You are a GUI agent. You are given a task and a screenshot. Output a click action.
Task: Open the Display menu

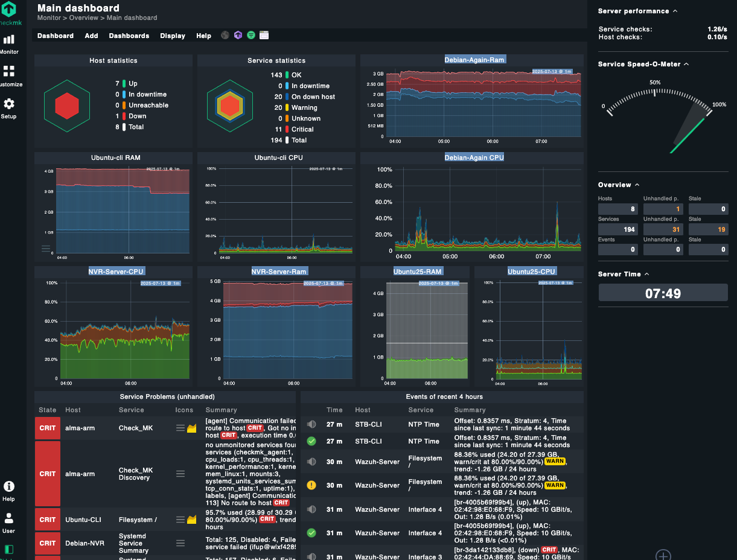(173, 36)
